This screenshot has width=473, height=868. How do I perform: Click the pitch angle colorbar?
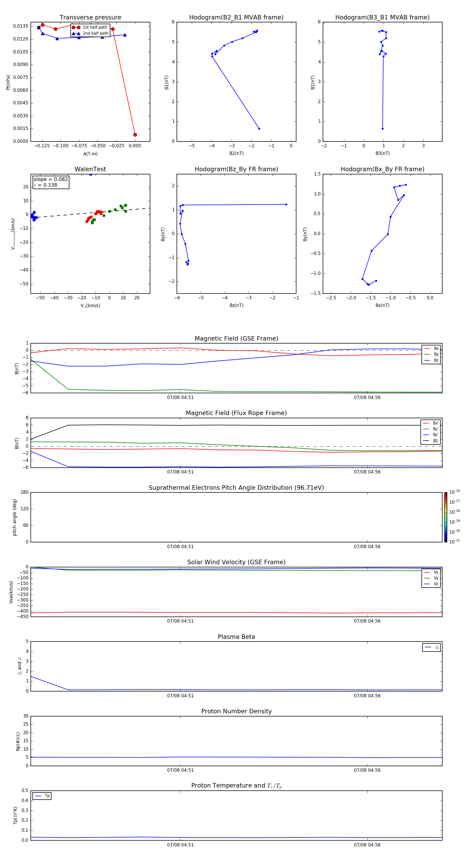[x=446, y=517]
